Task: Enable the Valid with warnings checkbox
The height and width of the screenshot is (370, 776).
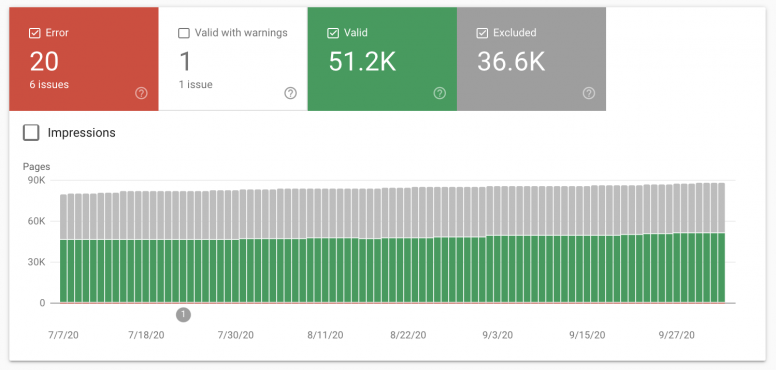Action: click(184, 33)
